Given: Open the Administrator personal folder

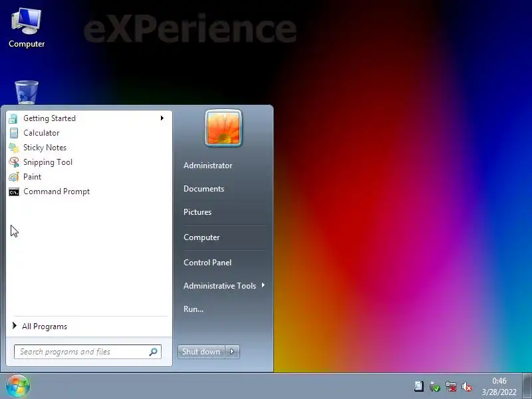Looking at the screenshot, I should point(208,166).
